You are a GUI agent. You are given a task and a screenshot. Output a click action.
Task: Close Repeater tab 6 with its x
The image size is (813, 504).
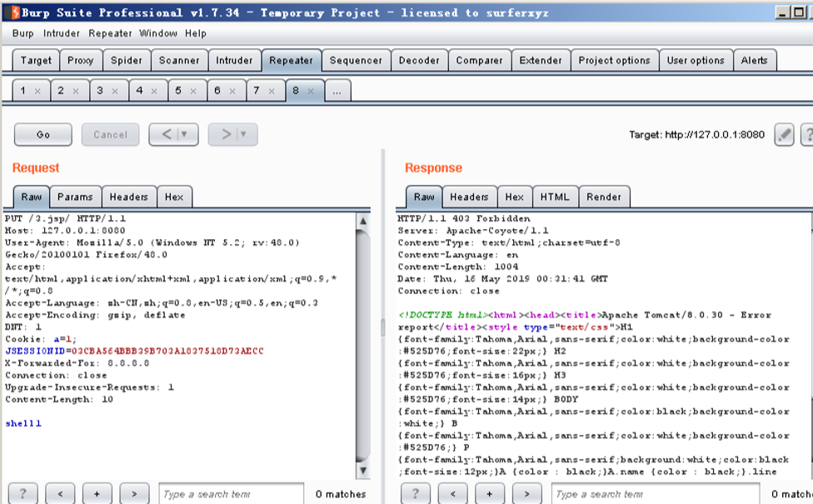[x=232, y=92]
